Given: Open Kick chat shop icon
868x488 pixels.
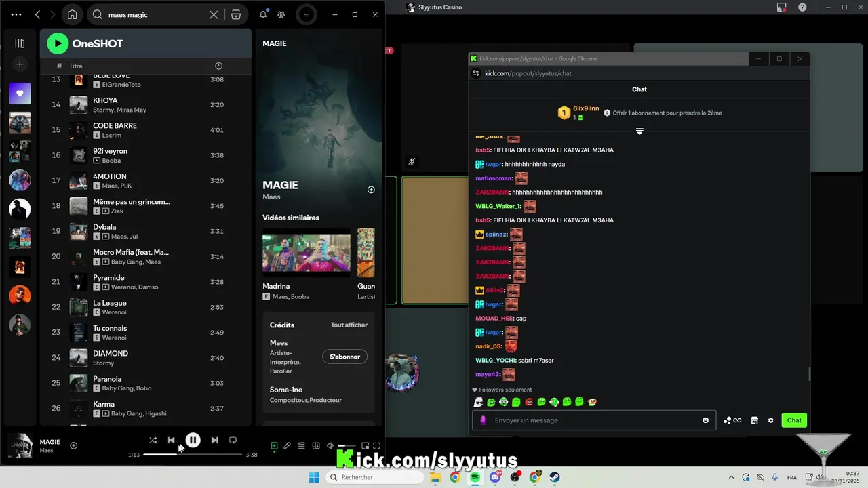Looking at the screenshot, I should click(754, 420).
